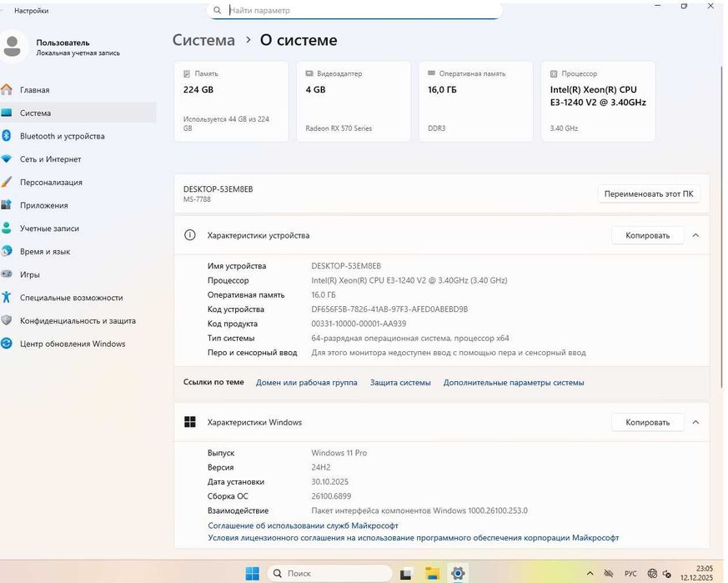Click the Оперативная память 16,0 ГБ card
The height and width of the screenshot is (583, 728).
pos(476,101)
